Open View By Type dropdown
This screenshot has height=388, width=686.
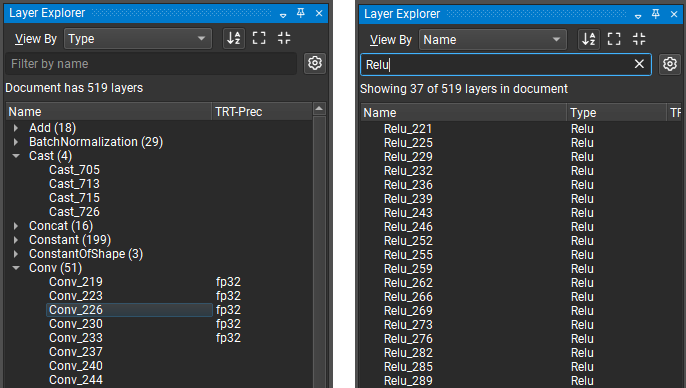click(138, 38)
